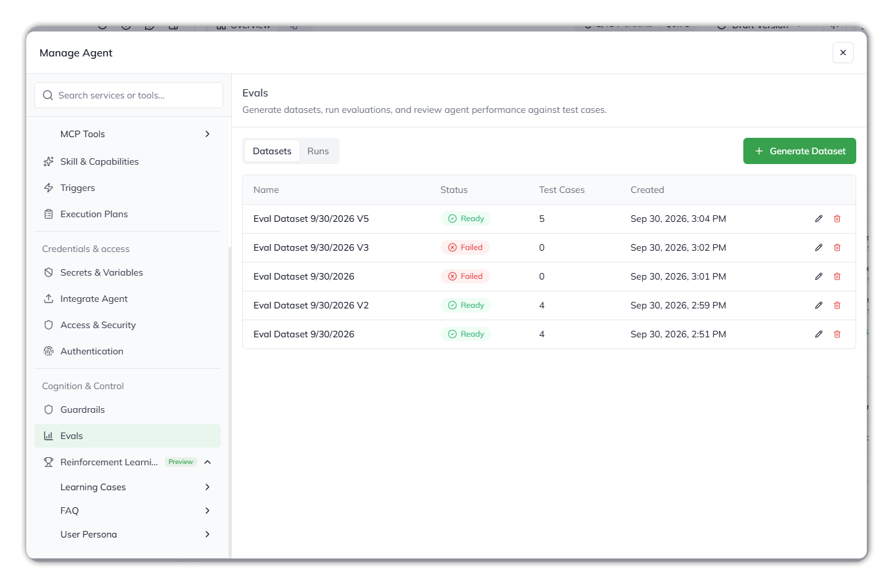895x588 pixels.
Task: Click the sidebar vertical scrollbar
Action: pyautogui.click(x=229, y=402)
